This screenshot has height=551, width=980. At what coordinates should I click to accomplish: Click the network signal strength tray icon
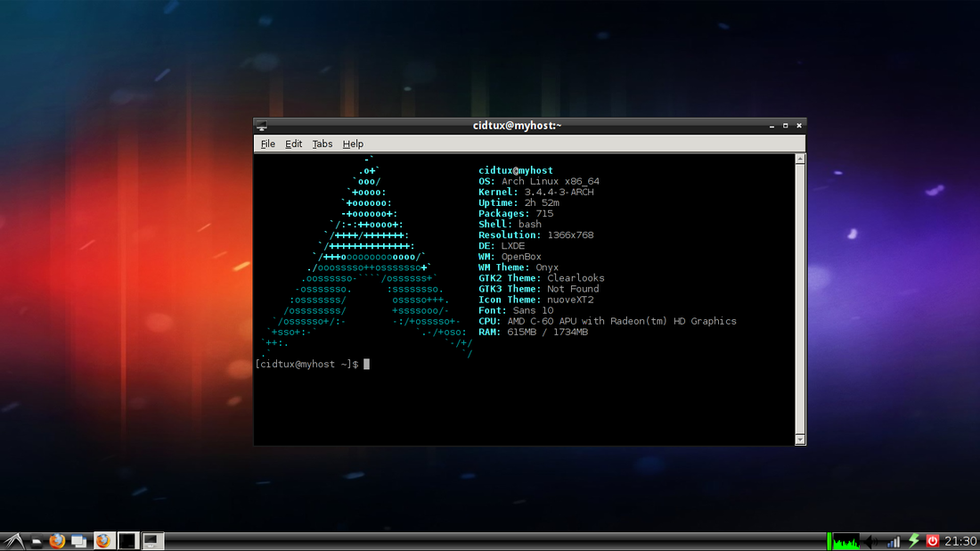pos(893,540)
